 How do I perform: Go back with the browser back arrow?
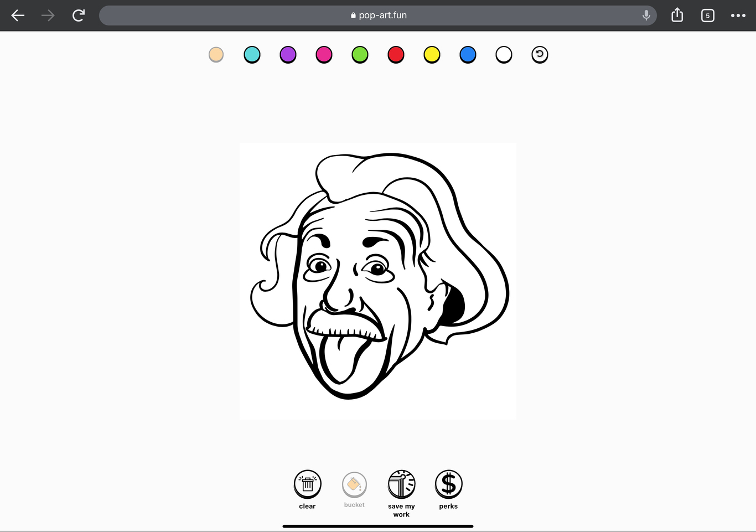pyautogui.click(x=18, y=16)
